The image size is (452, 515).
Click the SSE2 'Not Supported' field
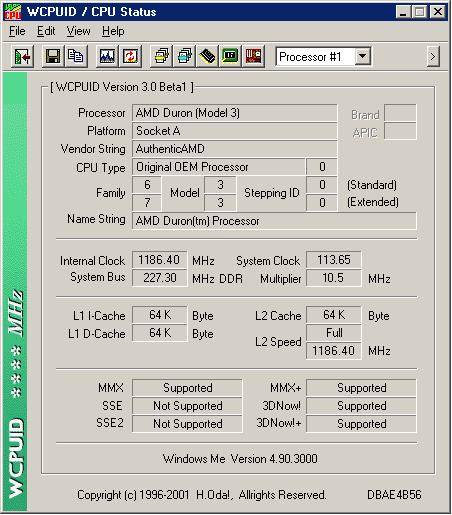[187, 424]
